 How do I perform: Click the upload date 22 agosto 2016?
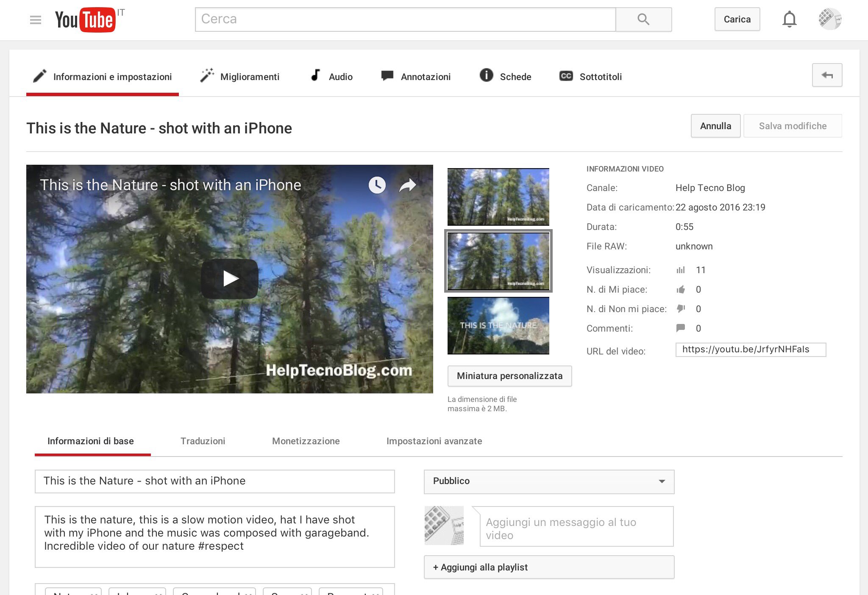721,207
